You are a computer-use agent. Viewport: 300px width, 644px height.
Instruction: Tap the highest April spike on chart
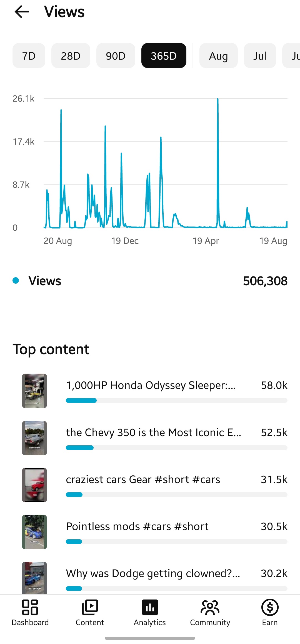coord(218,100)
